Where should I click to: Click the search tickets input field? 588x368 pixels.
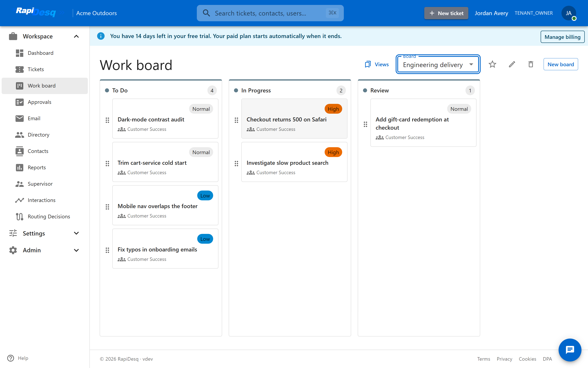[x=270, y=13]
